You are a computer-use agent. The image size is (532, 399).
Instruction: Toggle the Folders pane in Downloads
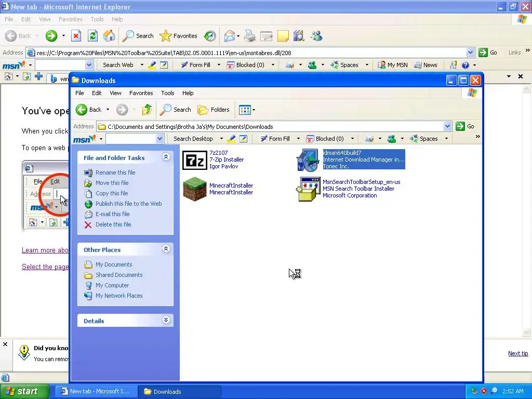coord(214,110)
